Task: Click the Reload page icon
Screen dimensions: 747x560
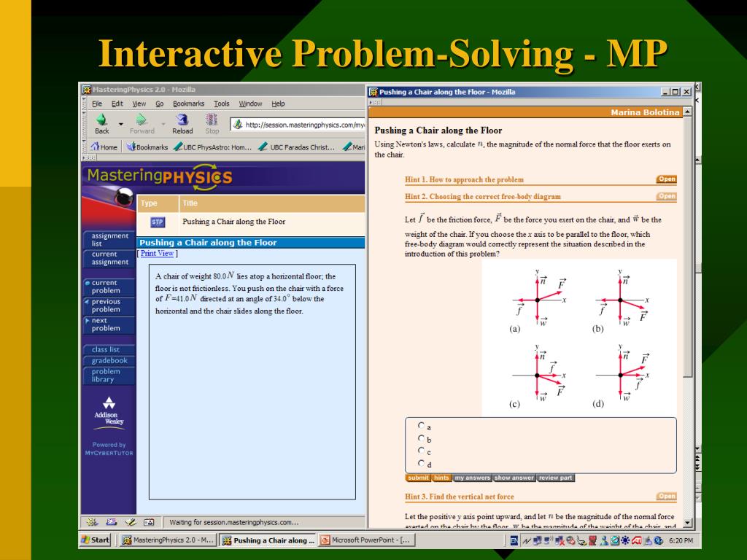Action: point(182,120)
